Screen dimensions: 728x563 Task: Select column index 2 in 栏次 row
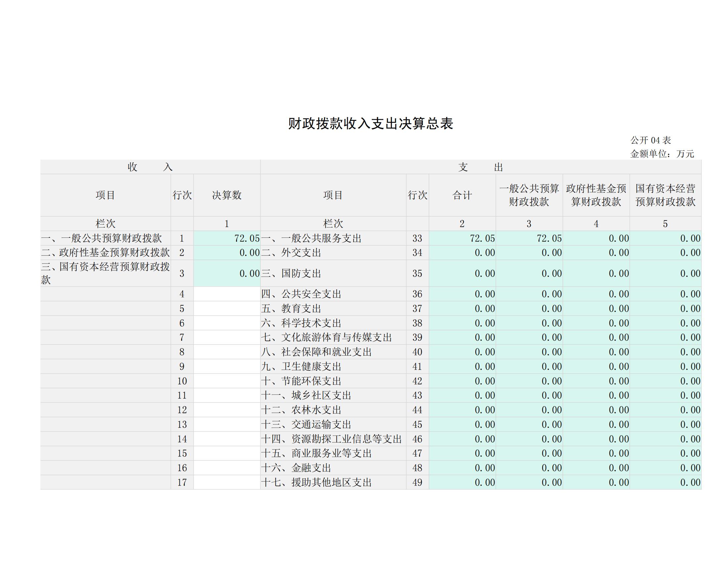(x=462, y=224)
